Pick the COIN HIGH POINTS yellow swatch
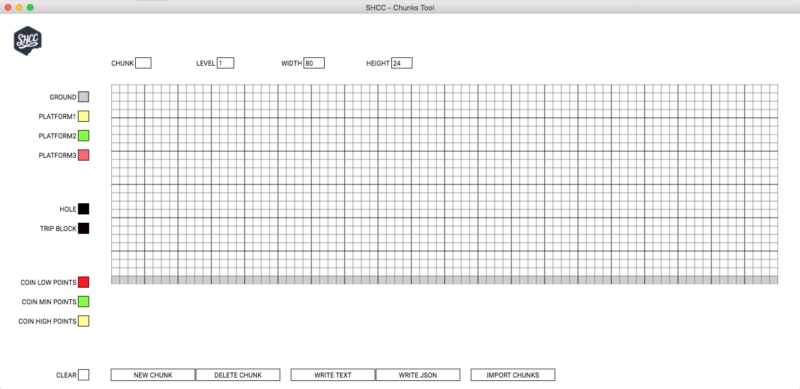 [84, 321]
